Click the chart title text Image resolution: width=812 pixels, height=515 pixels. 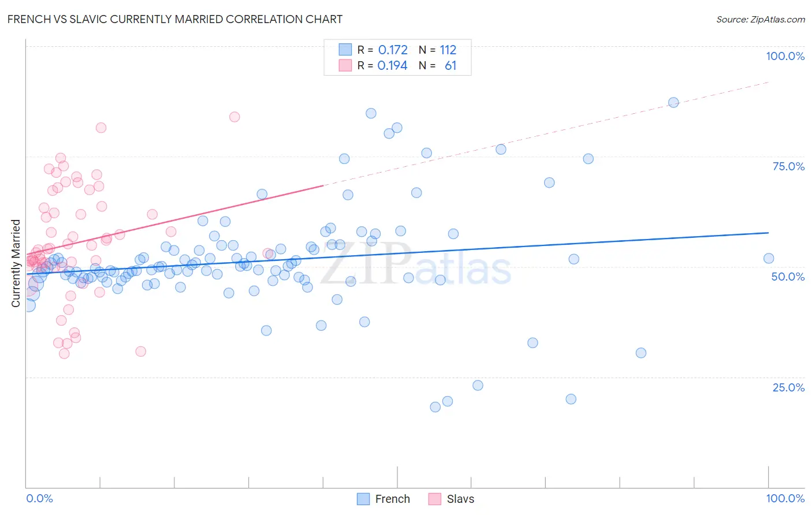[x=175, y=19]
